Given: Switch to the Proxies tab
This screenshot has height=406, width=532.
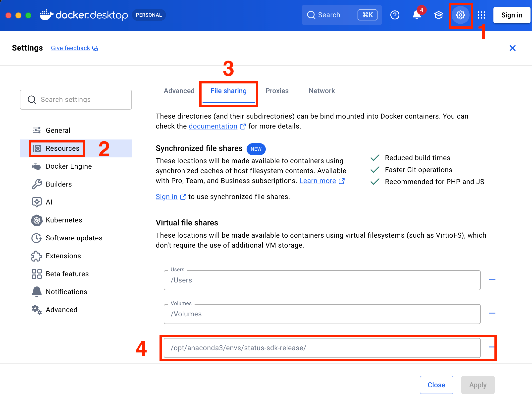Looking at the screenshot, I should click(277, 91).
